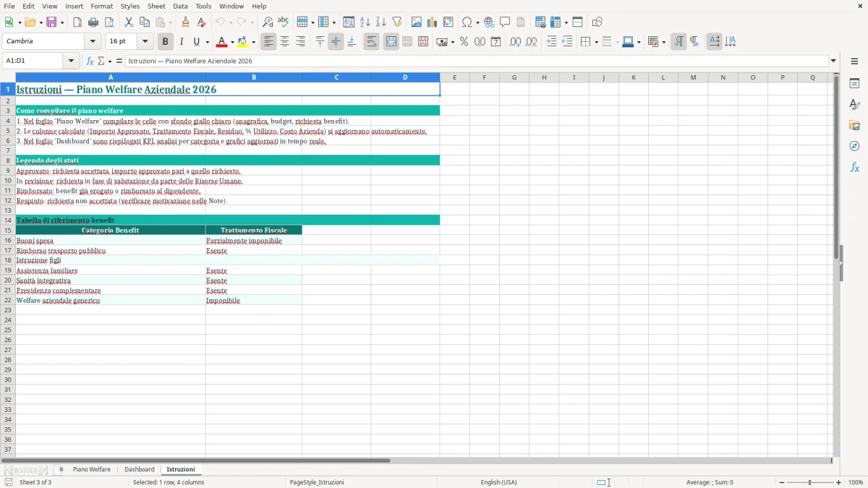868x488 pixels.
Task: Open Borders dropdown arrow
Action: click(x=596, y=42)
